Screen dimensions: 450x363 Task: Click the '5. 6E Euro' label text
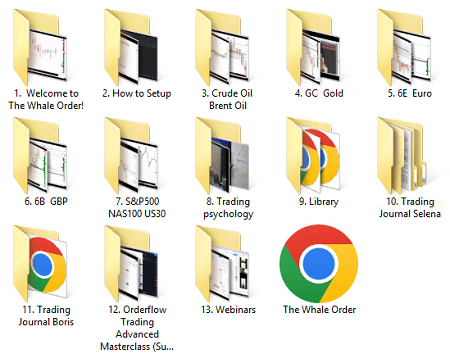(x=410, y=93)
